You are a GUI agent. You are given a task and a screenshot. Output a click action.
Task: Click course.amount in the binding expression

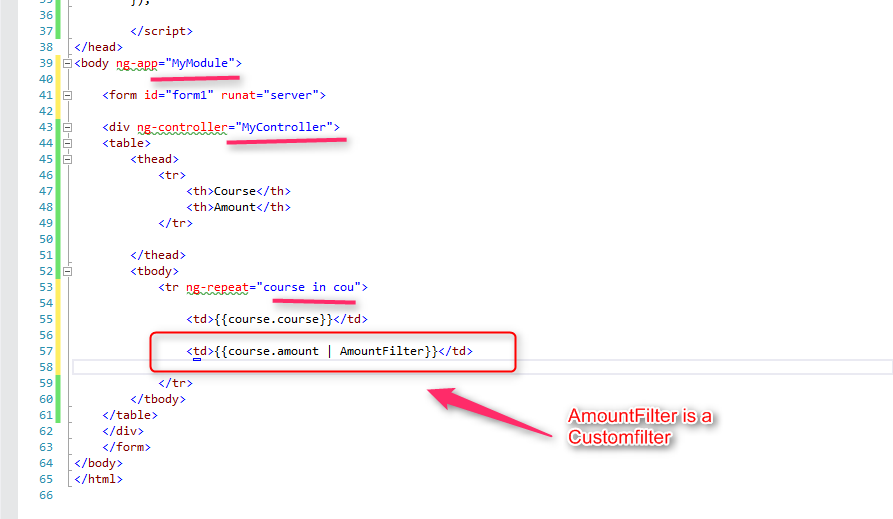tap(273, 351)
